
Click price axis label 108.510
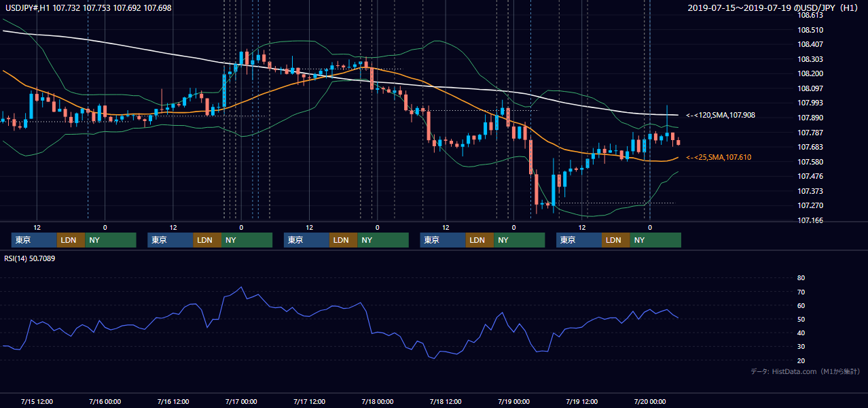click(x=811, y=30)
